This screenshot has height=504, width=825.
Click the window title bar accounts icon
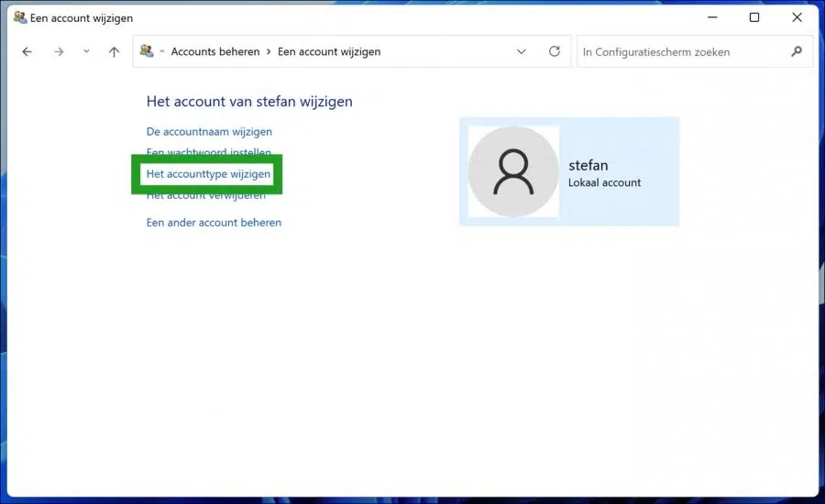point(20,17)
